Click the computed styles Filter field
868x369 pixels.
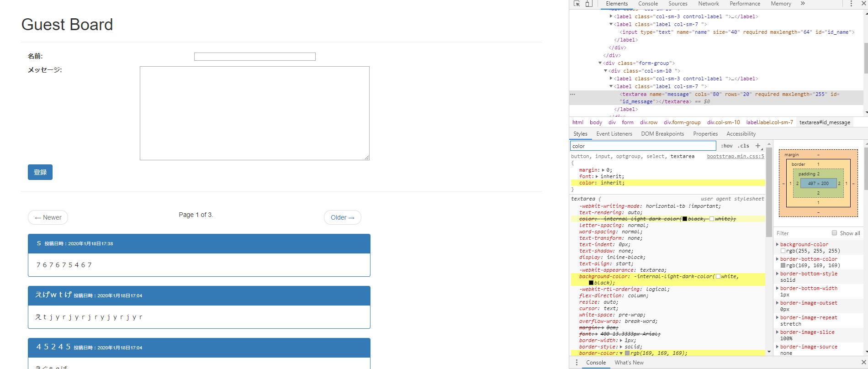click(802, 233)
